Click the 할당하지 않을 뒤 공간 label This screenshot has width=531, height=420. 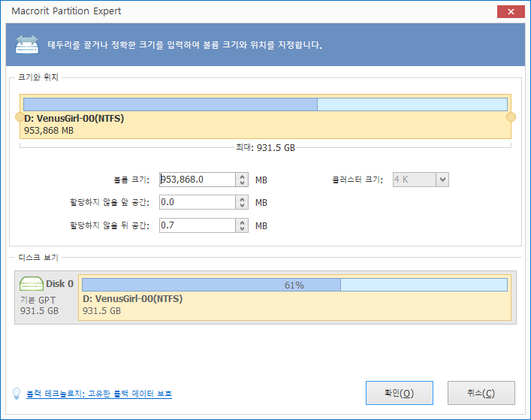point(110,225)
